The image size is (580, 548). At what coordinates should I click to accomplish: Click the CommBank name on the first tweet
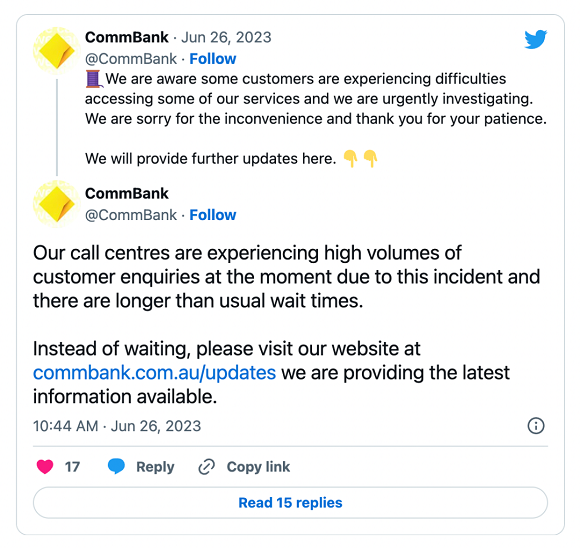click(127, 37)
